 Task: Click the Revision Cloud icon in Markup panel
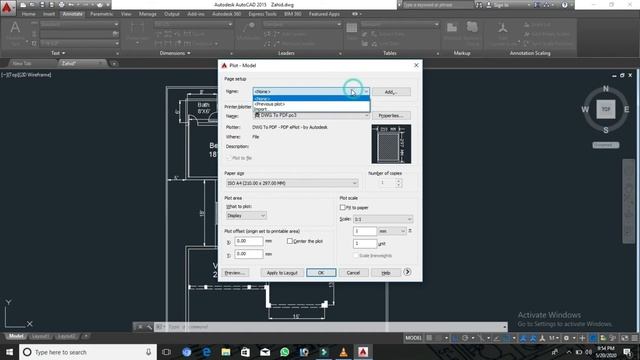click(472, 27)
